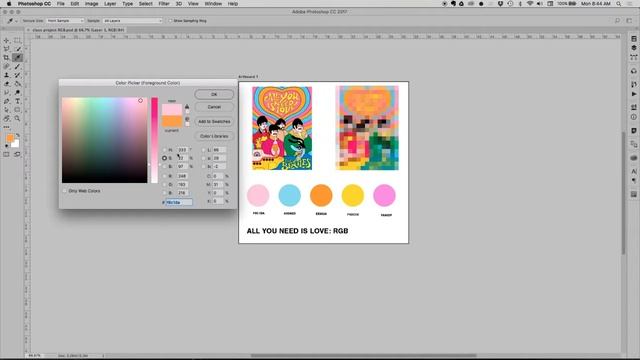This screenshot has height=360, width=640.
Task: Click the R value input field
Action: [182, 176]
